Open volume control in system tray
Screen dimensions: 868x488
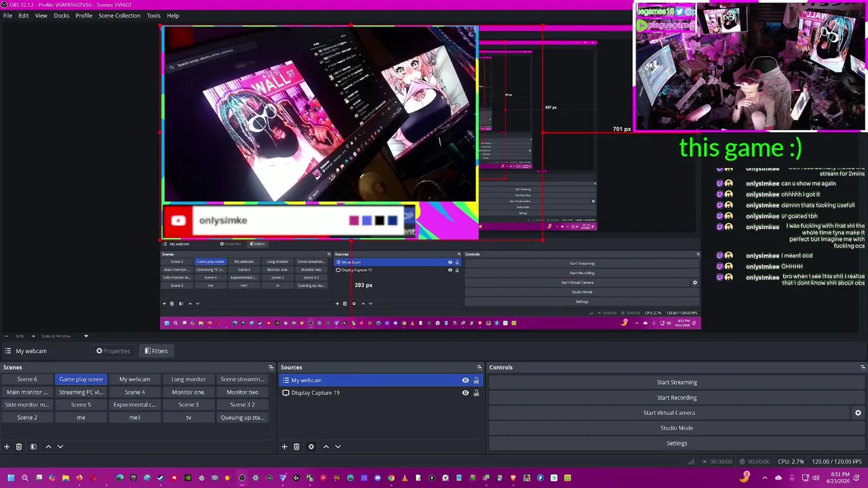pos(816,478)
